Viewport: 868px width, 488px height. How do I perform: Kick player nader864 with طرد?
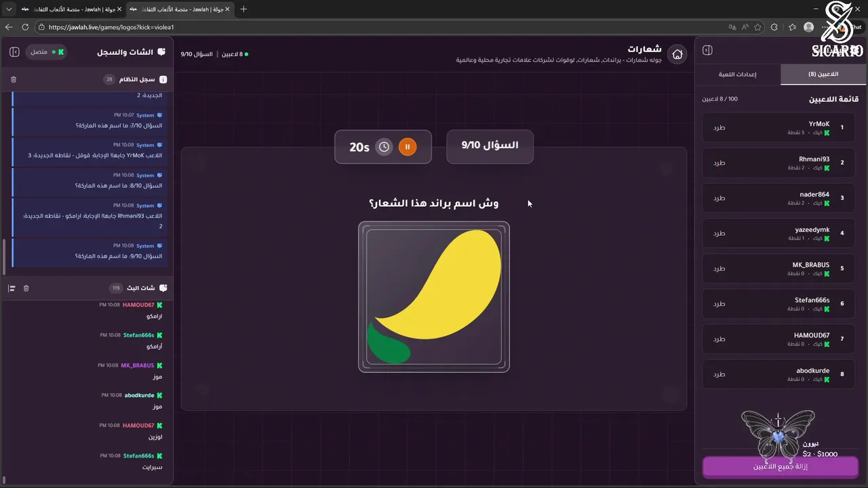[x=719, y=198]
